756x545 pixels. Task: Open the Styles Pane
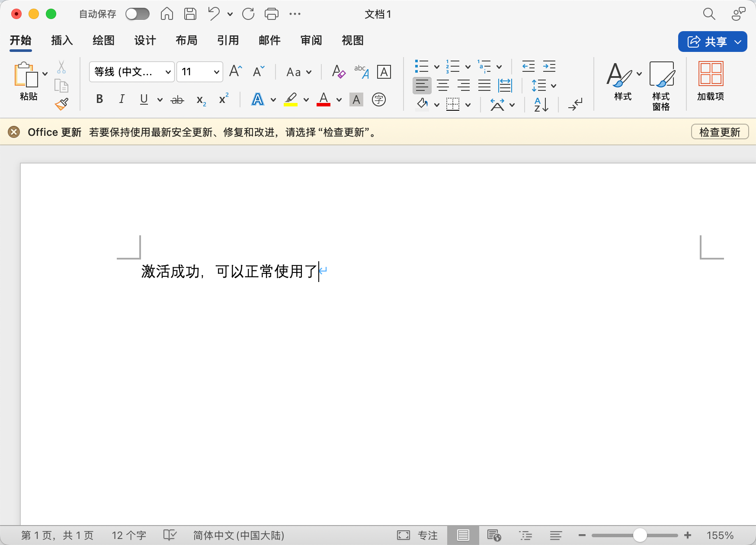(662, 86)
